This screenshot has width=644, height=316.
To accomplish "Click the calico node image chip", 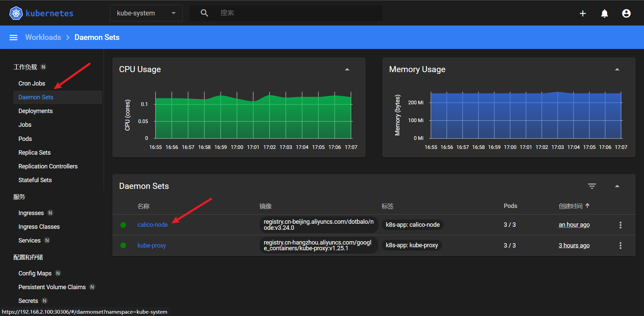I will point(319,225).
